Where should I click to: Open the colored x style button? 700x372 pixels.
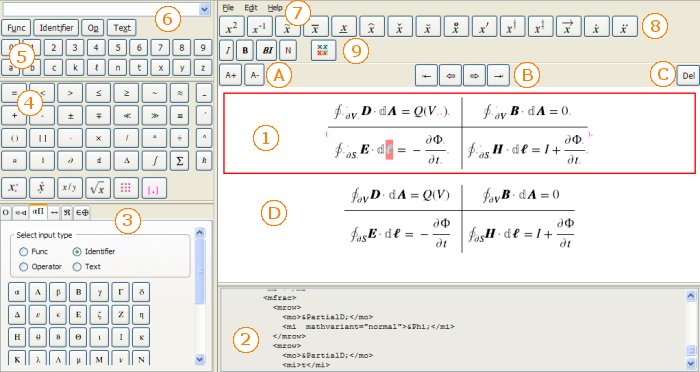[x=323, y=51]
